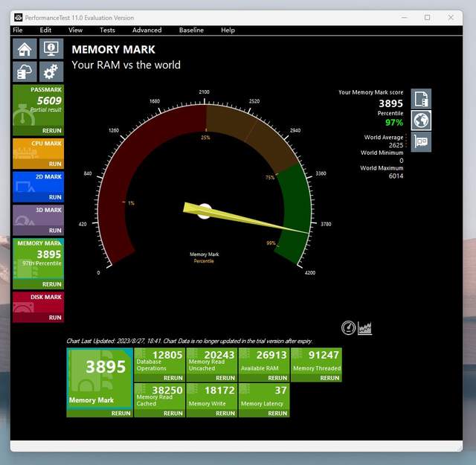Go to the Home screen icon
The width and height of the screenshot is (476, 465).
25,48
